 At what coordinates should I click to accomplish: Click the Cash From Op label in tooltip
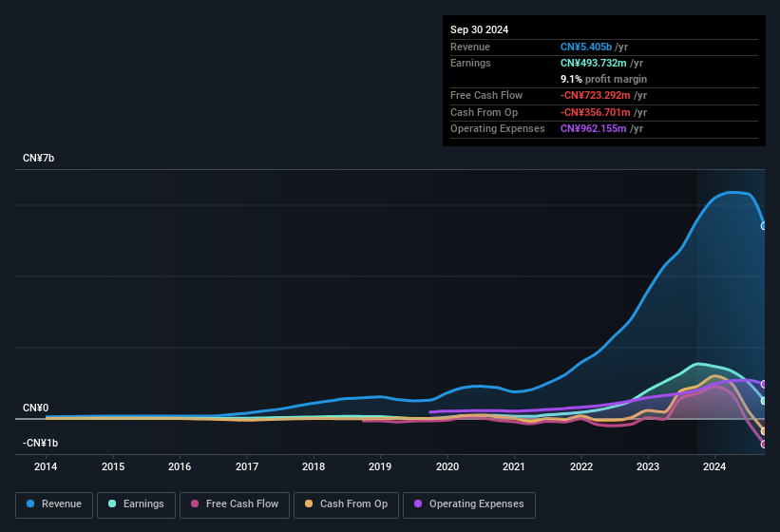[484, 112]
